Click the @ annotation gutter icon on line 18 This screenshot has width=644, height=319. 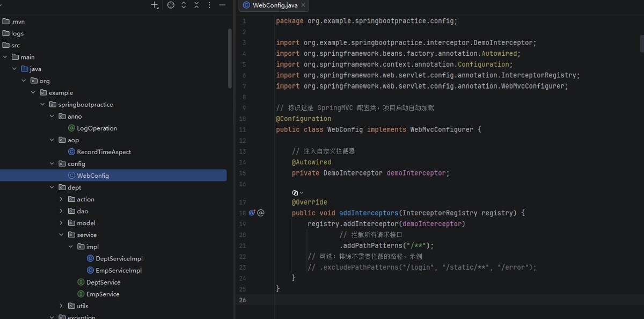pyautogui.click(x=261, y=213)
